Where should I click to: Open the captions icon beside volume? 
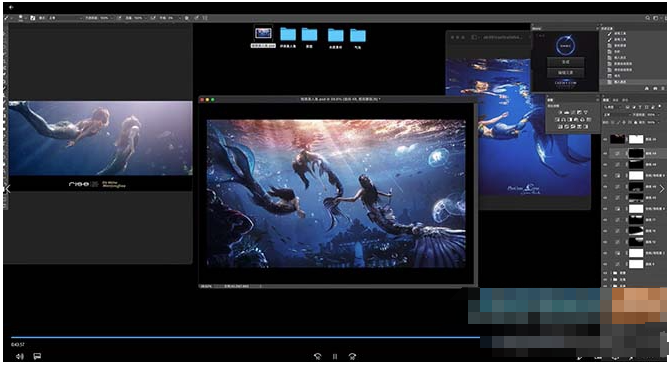point(37,356)
